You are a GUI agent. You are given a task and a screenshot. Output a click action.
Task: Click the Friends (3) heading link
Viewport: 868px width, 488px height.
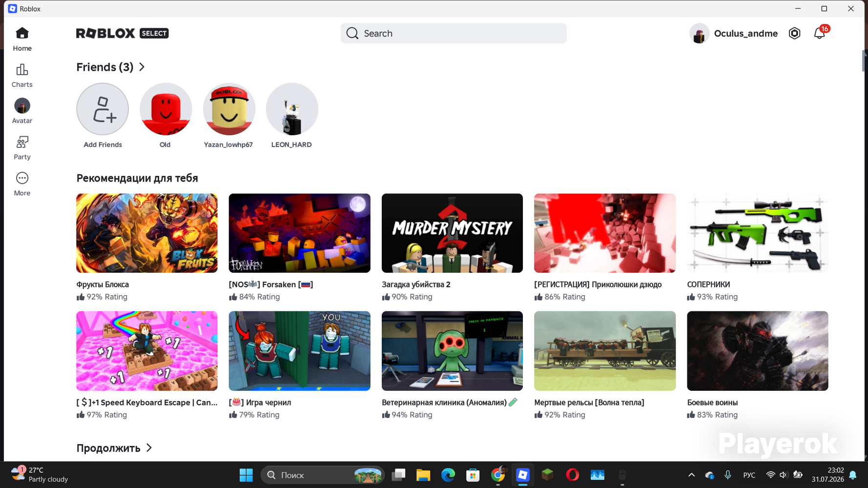tap(105, 67)
